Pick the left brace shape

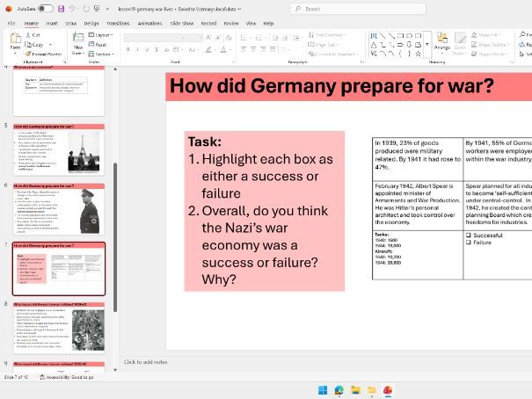400,54
